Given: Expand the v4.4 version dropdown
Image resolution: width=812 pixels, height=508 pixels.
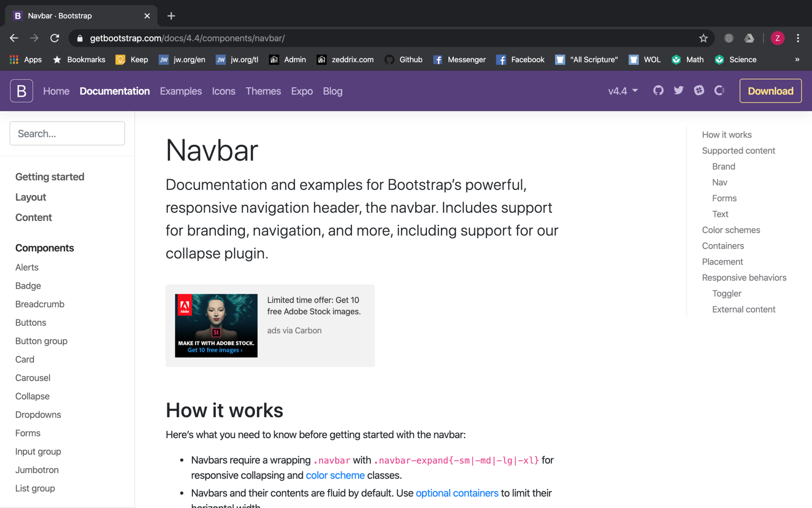Looking at the screenshot, I should click(622, 91).
